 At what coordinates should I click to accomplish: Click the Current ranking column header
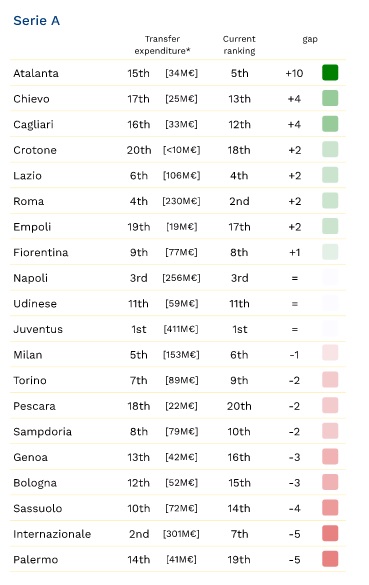239,45
